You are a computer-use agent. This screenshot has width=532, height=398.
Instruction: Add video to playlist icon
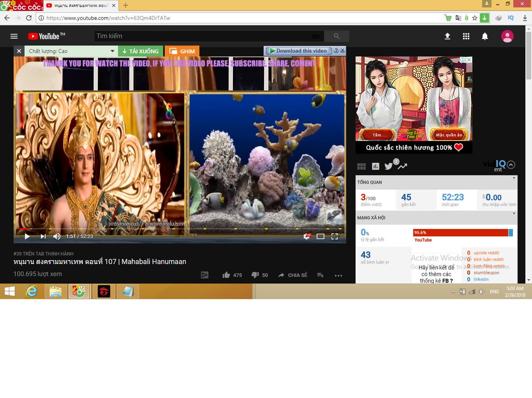pos(321,275)
